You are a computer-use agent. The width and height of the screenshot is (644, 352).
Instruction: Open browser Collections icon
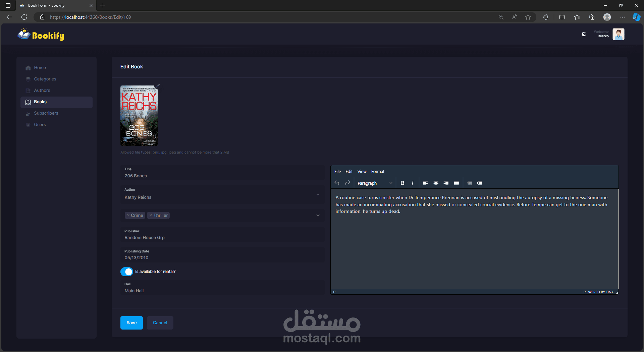click(592, 17)
